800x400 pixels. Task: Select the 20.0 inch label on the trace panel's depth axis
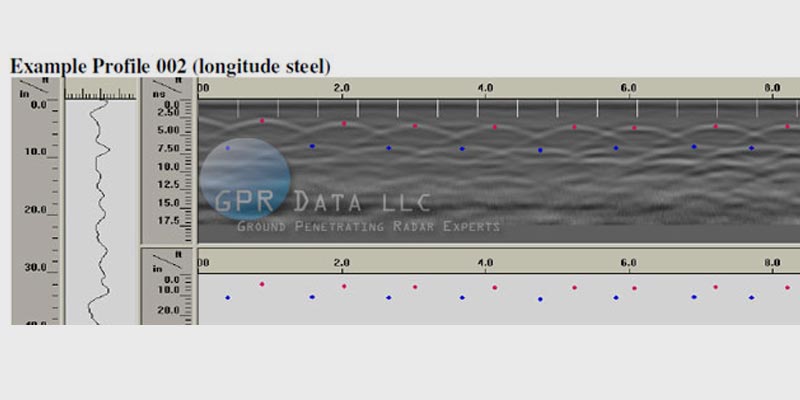click(x=36, y=210)
